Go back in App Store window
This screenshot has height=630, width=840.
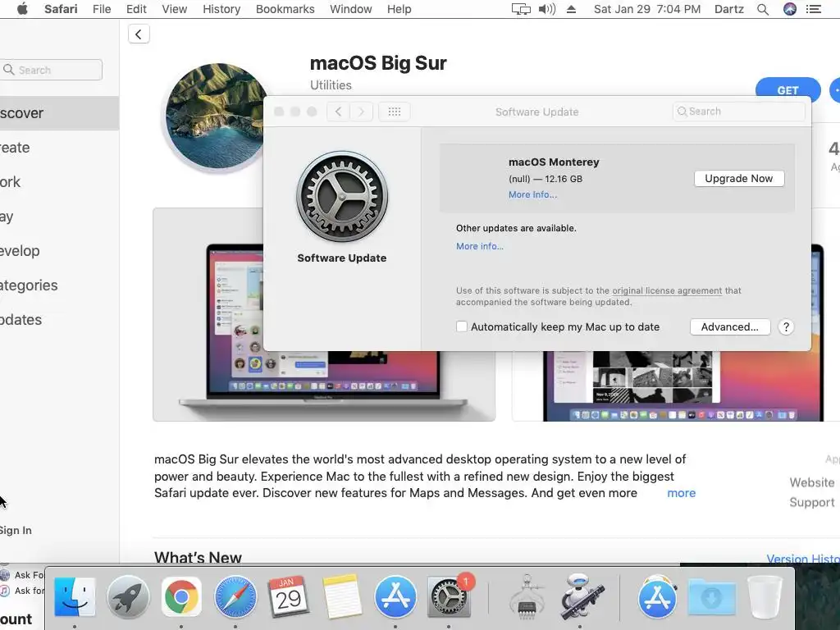(x=139, y=34)
